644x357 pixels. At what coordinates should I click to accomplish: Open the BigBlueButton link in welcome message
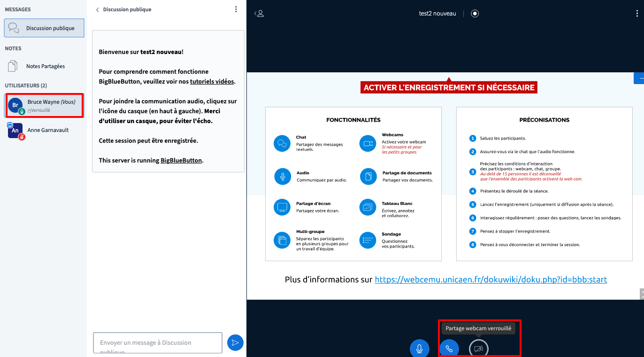coord(181,160)
